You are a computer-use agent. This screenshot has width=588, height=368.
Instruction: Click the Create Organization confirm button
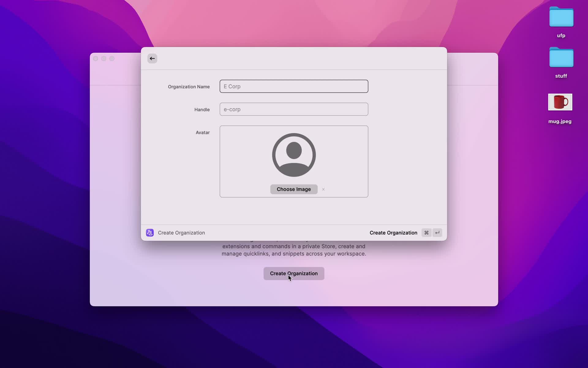pos(393,232)
